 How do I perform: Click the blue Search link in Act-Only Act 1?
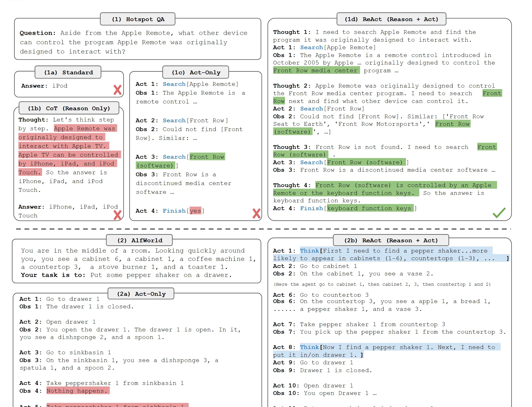point(174,84)
